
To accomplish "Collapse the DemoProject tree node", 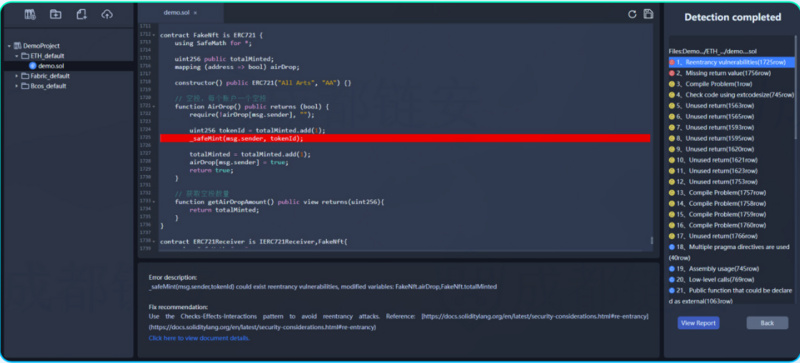I will [9, 46].
